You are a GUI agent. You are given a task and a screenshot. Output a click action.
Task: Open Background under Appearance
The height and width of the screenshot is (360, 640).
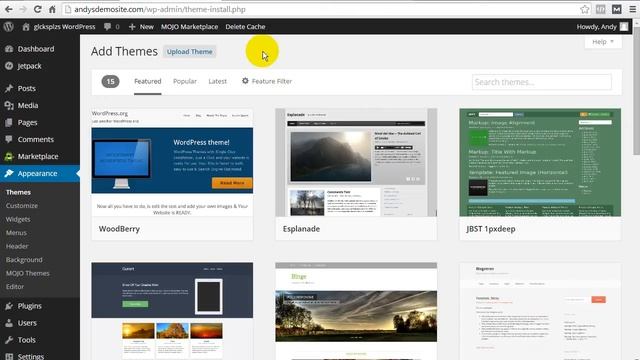coord(24,260)
